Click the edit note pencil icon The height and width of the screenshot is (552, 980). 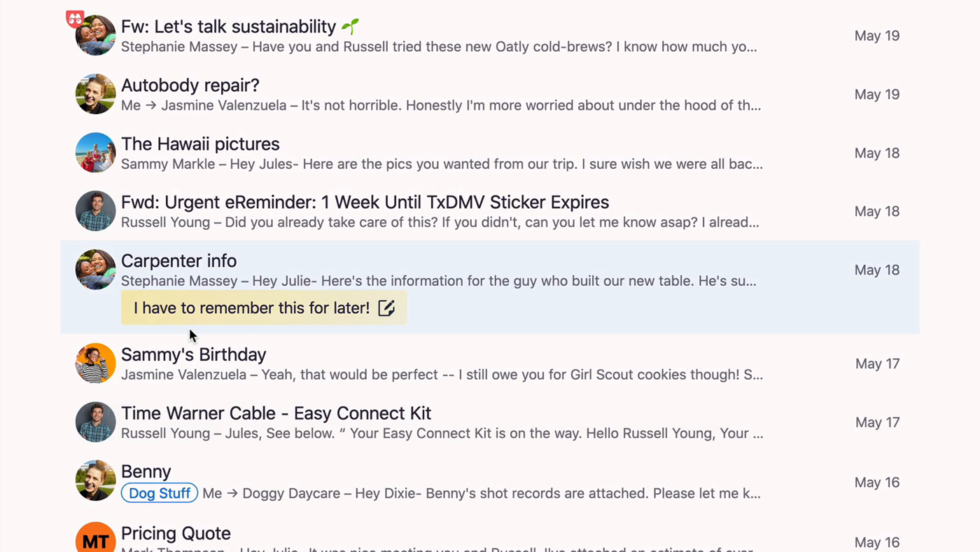point(386,308)
